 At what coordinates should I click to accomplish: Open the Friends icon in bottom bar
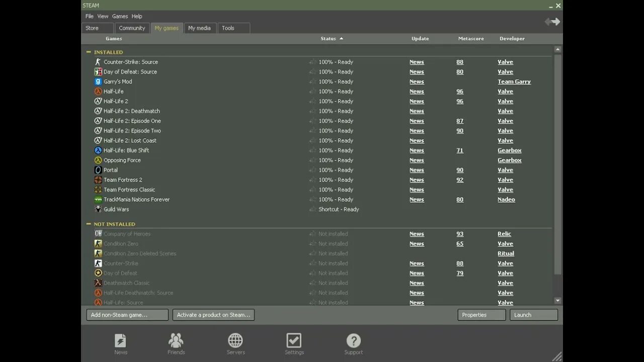pyautogui.click(x=176, y=340)
